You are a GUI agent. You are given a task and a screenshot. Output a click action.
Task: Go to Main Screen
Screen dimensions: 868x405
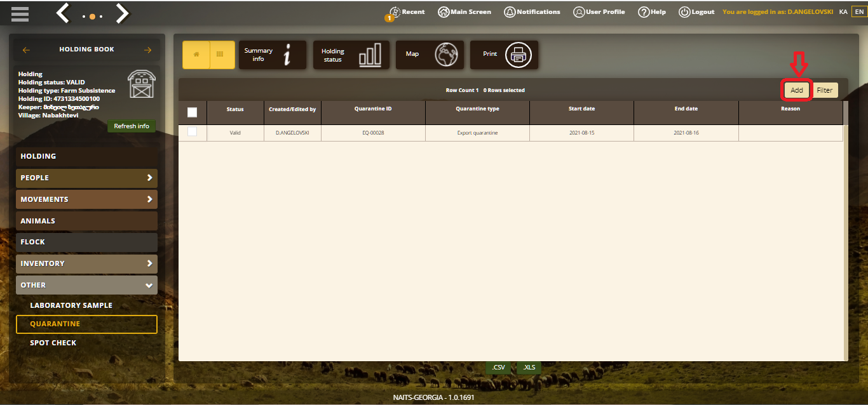(x=465, y=12)
